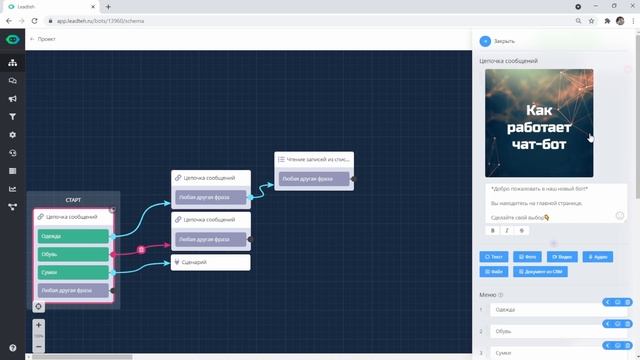Select the green Одежда button in START node

[73, 236]
